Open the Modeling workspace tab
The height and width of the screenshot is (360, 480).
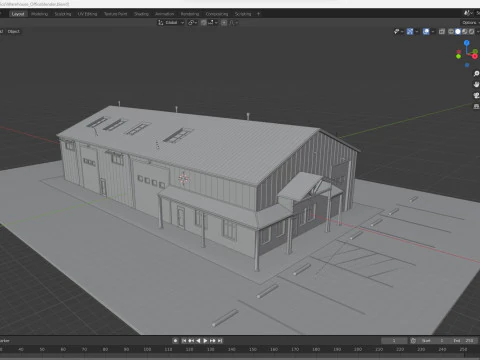pos(39,14)
